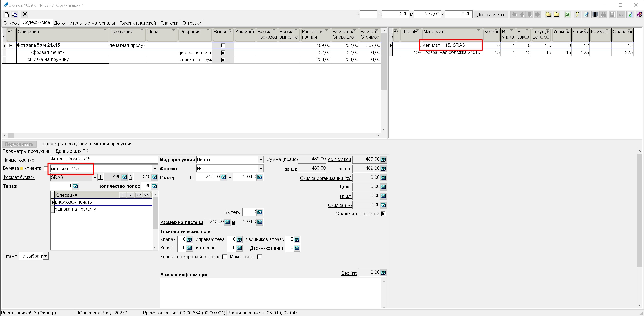Click the notepad with pencil edit icon
Image resolution: width=644 pixels, height=316 pixels.
(x=586, y=15)
